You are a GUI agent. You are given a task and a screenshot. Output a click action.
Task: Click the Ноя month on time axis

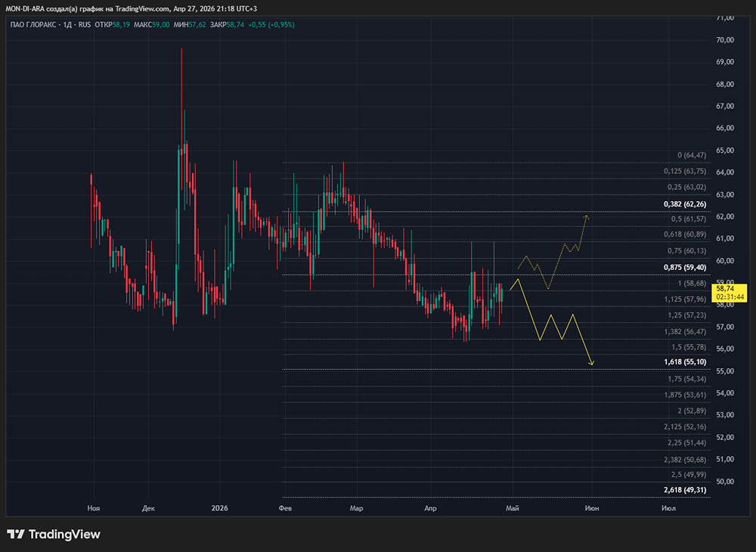point(94,509)
